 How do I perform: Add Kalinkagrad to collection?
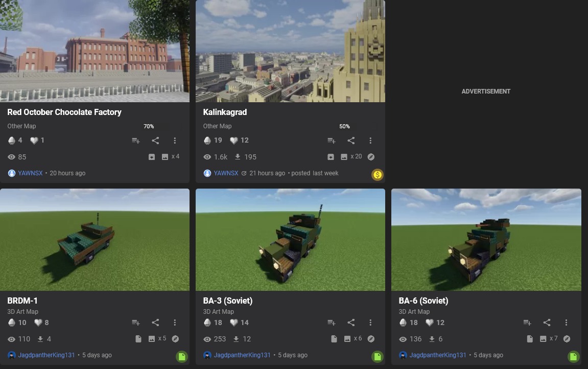pyautogui.click(x=332, y=141)
